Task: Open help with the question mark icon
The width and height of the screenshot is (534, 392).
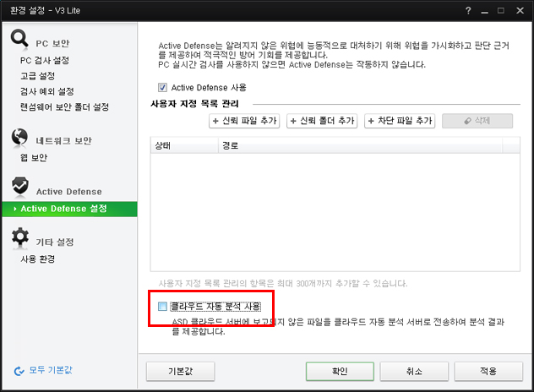Action: coord(468,10)
